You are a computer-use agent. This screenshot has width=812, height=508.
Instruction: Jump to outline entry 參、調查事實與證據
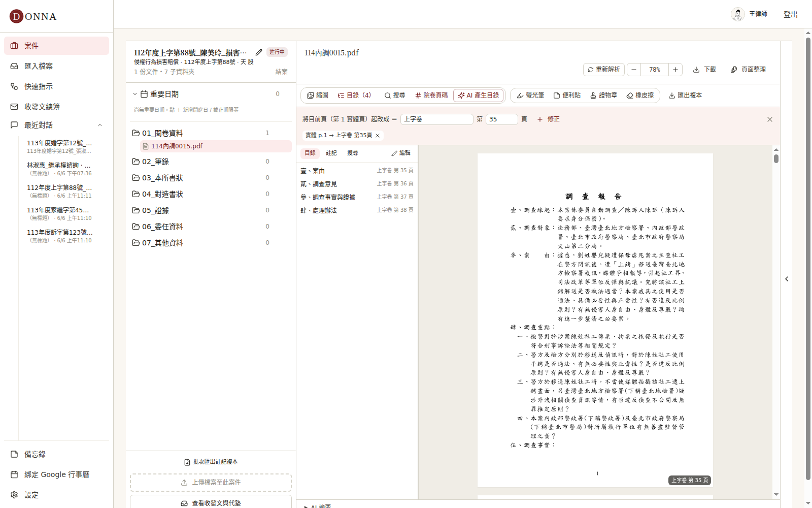357,197
